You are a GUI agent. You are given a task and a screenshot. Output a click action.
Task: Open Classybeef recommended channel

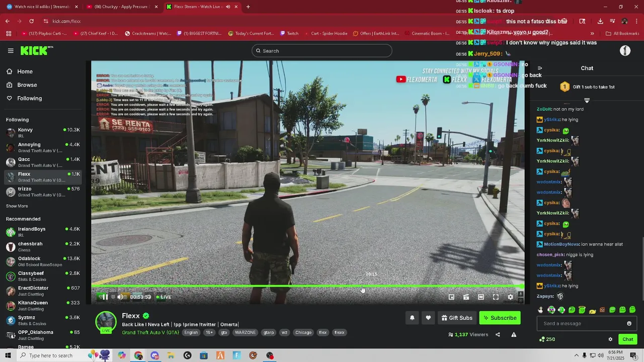pyautogui.click(x=43, y=276)
